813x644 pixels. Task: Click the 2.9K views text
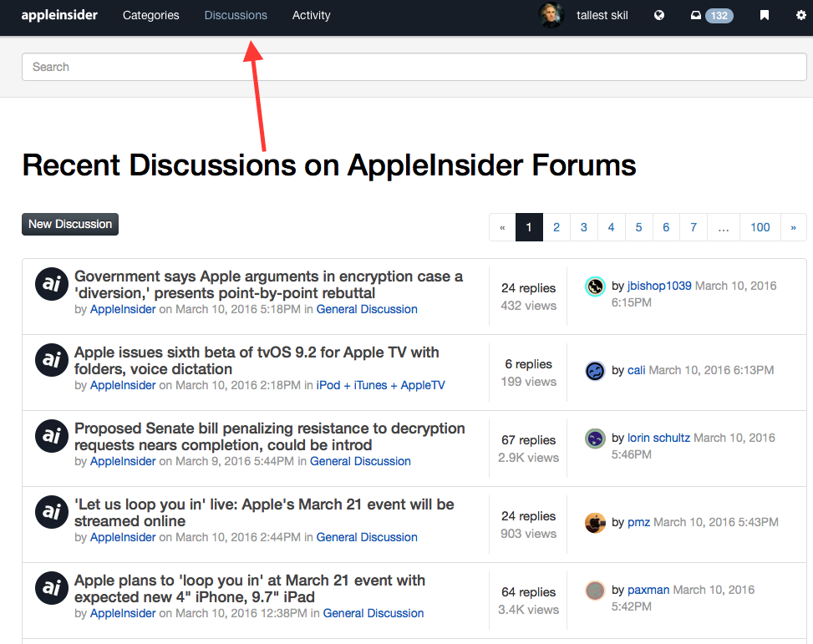pos(528,458)
